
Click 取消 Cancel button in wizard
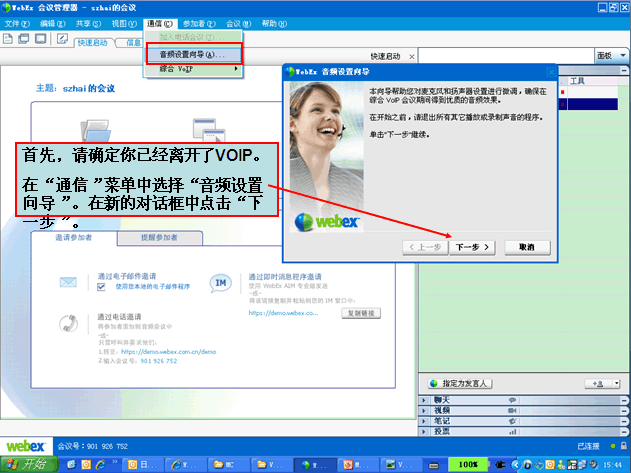click(527, 247)
